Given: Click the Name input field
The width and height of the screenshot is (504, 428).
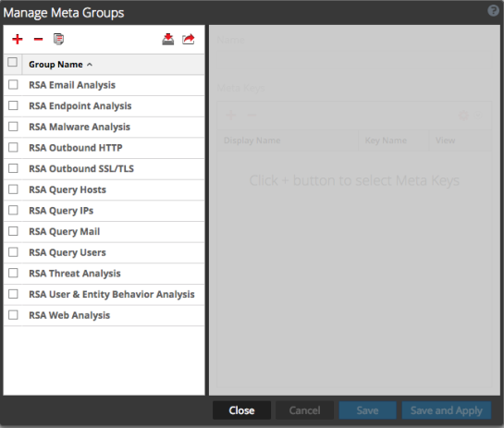Looking at the screenshot, I should [x=354, y=59].
